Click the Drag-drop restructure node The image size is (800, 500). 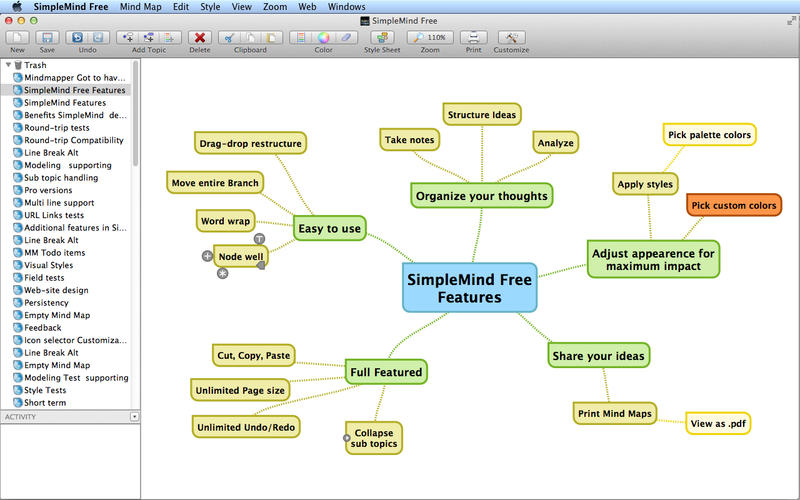(251, 143)
